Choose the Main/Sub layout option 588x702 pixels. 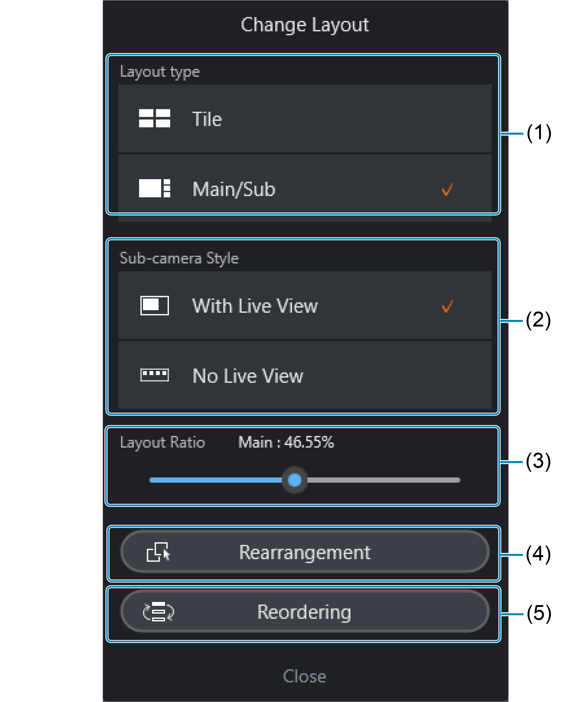pyautogui.click(x=304, y=188)
